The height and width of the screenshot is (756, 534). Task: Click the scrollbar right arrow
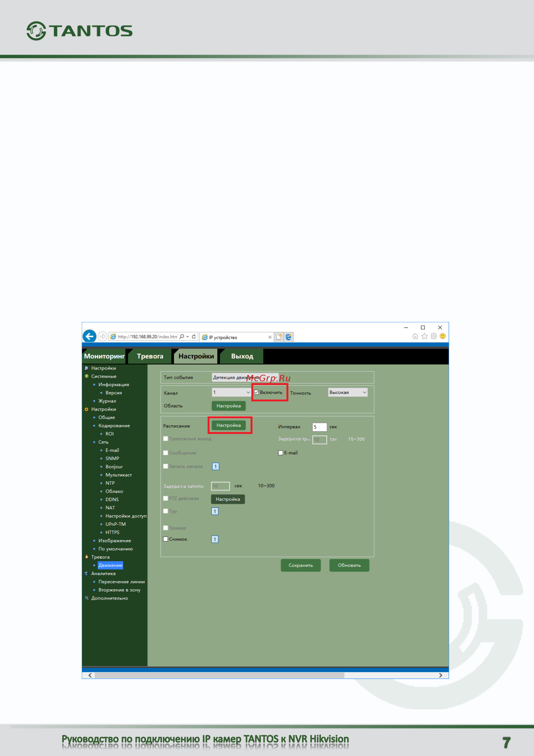click(441, 675)
